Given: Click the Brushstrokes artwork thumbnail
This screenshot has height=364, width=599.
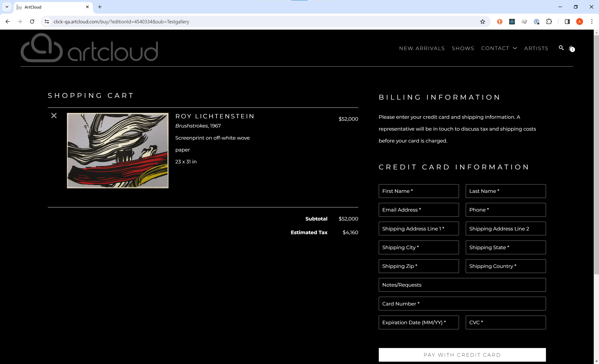Looking at the screenshot, I should point(118,150).
